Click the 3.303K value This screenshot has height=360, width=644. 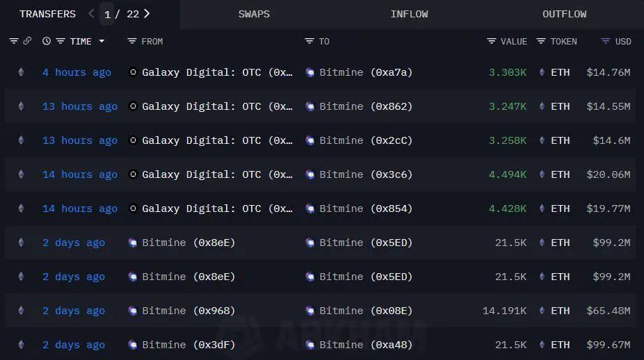[508, 73]
